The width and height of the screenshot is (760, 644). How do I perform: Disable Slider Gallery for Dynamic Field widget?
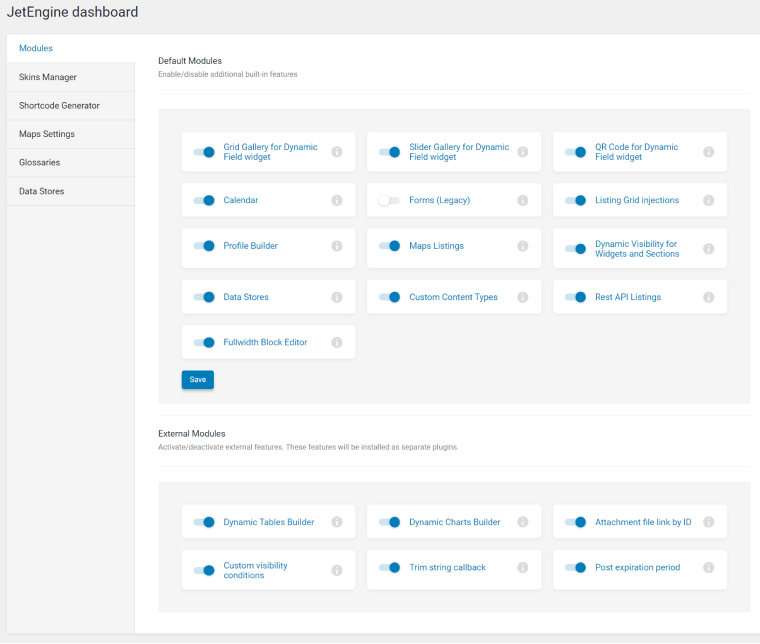coord(390,152)
